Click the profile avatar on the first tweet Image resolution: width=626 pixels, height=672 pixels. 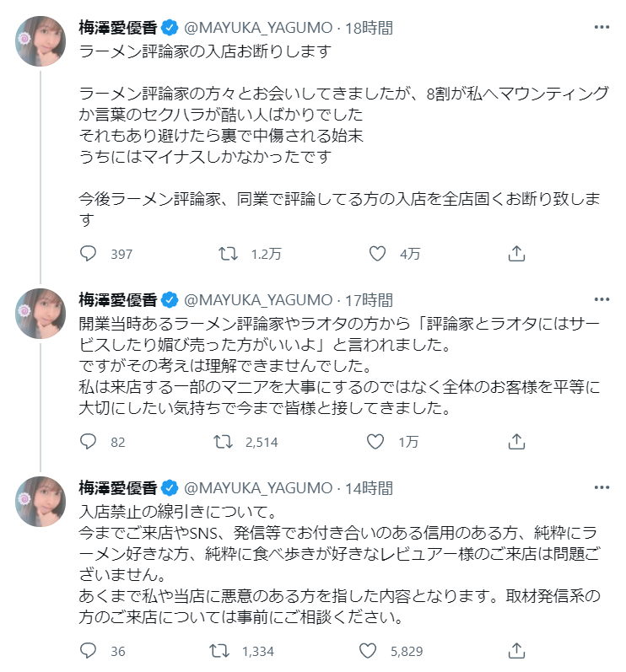pos(40,40)
